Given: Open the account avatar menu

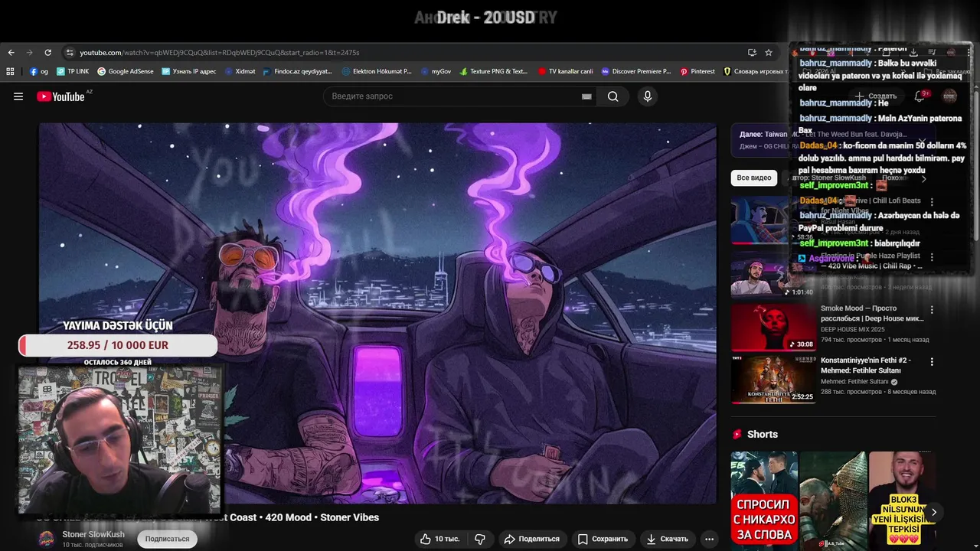Looking at the screenshot, I should [x=950, y=96].
